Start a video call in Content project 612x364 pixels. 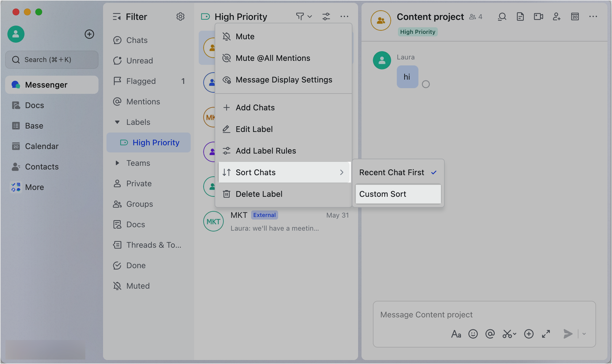538,17
